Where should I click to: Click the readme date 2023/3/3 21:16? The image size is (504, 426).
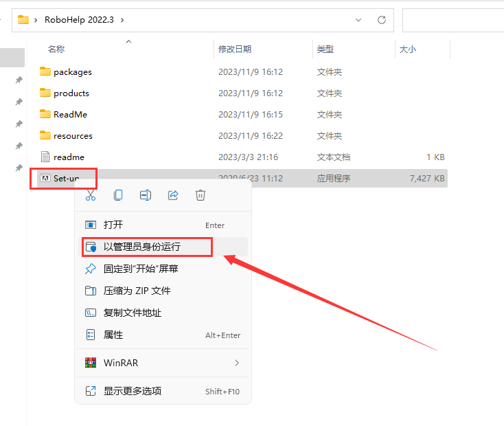click(248, 157)
